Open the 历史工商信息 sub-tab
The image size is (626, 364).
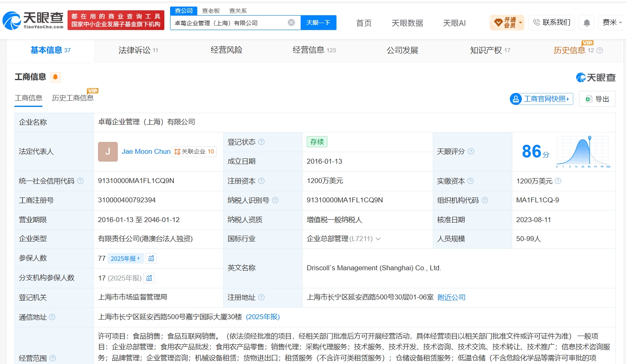[73, 98]
